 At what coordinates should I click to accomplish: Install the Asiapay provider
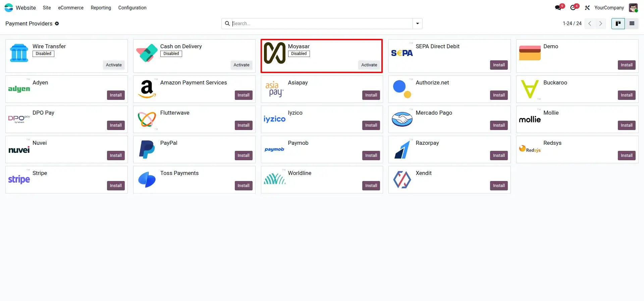tap(371, 95)
